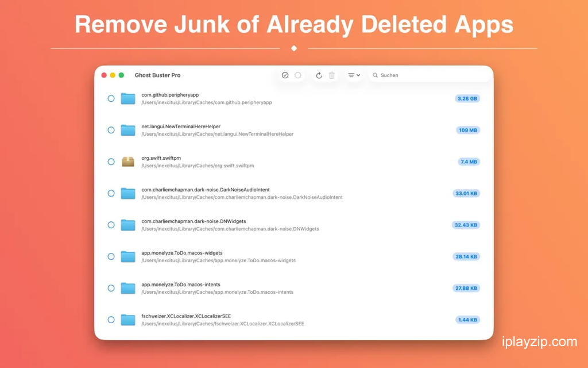Select the com.github.peripheryapp radio checkbox

[x=111, y=98]
